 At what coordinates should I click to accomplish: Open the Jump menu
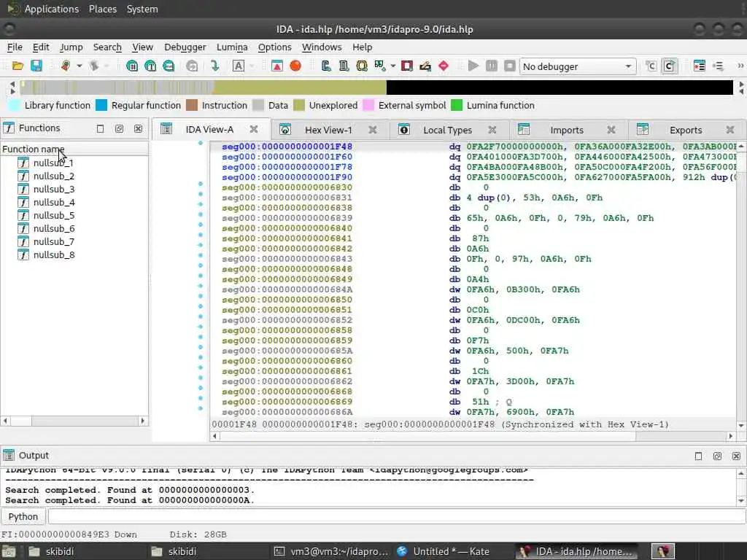(71, 47)
